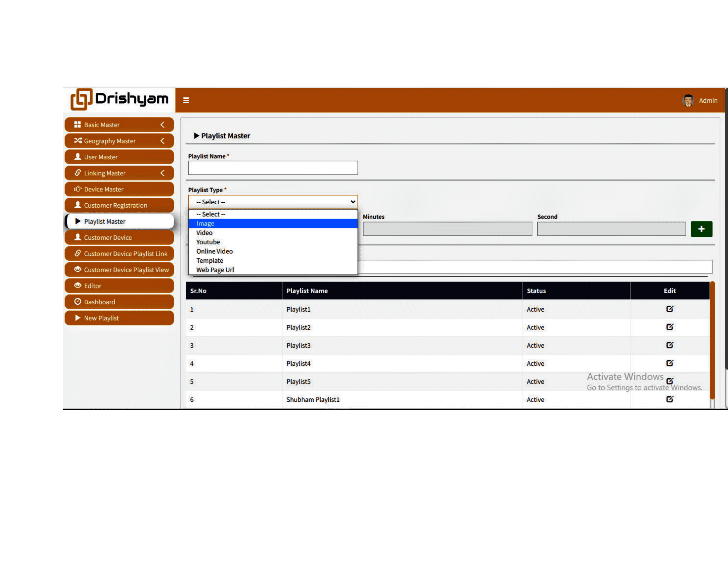Click edit icon for Playlist3 row
This screenshot has height=563, width=728.
click(670, 345)
